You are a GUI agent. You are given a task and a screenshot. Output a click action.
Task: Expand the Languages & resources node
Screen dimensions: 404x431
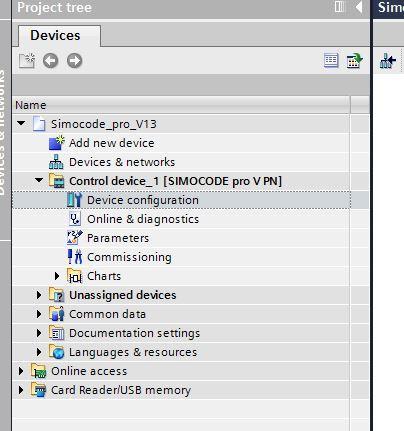coord(39,352)
